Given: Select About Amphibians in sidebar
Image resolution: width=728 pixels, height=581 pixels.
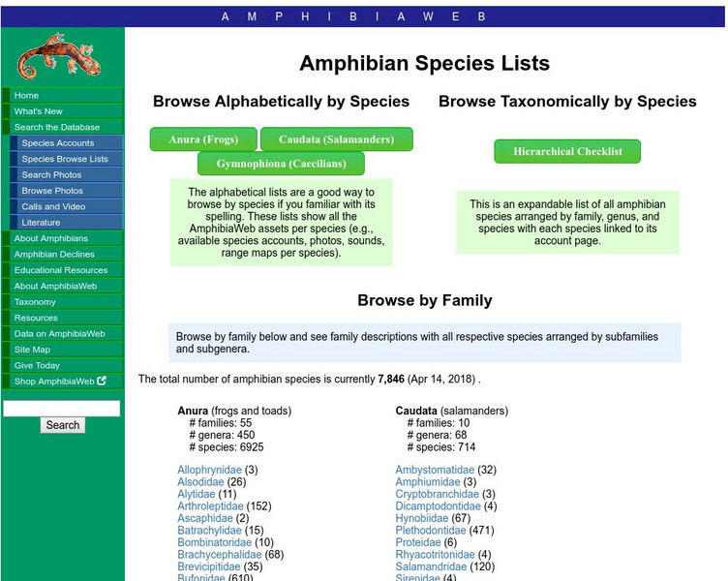Looking at the screenshot, I should click(63, 238).
